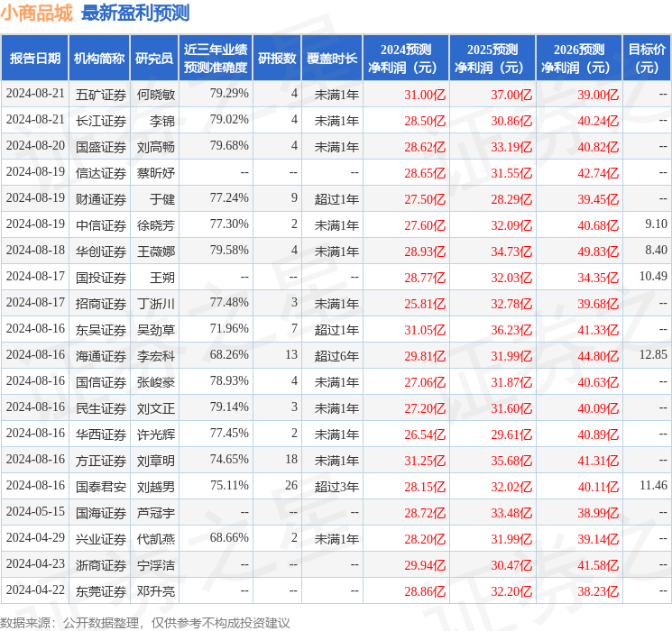Click the 研报数 column header
This screenshot has width=672, height=631.
[277, 59]
